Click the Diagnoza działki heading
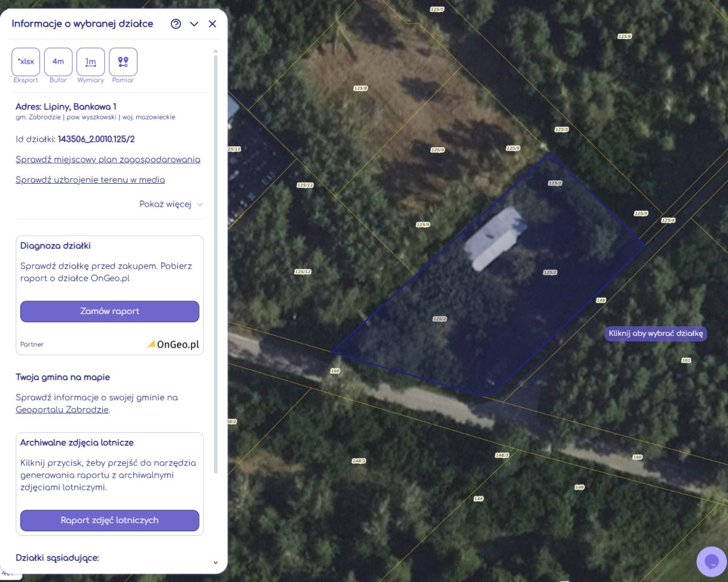Image resolution: width=728 pixels, height=582 pixels. tap(55, 246)
